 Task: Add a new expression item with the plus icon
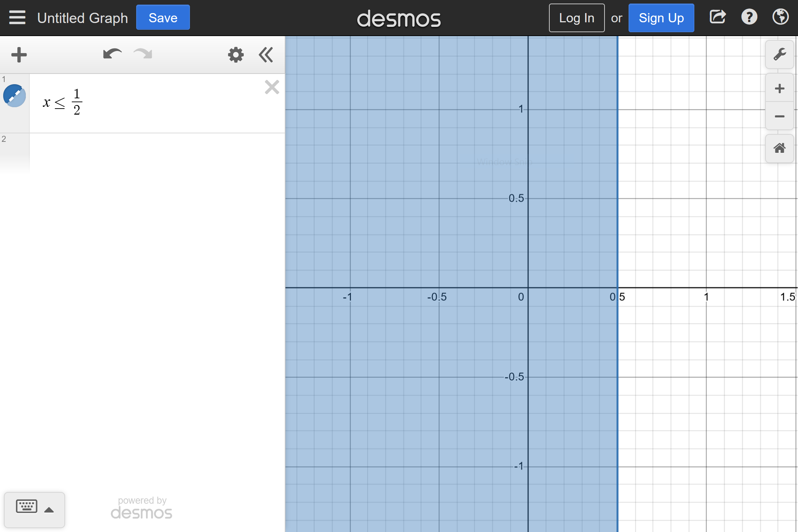(19, 55)
